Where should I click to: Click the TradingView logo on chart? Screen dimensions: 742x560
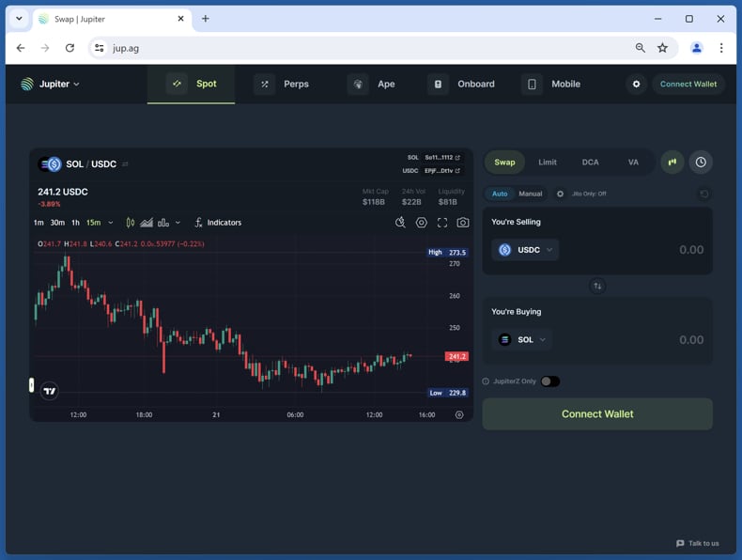tap(49, 391)
